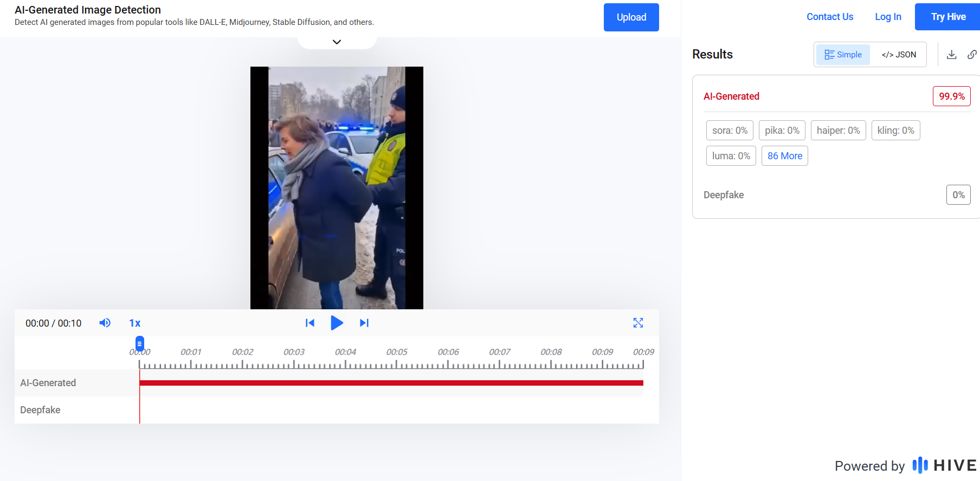Image resolution: width=980 pixels, height=481 pixels.
Task: Click the AI-Generated result label
Action: (x=731, y=96)
